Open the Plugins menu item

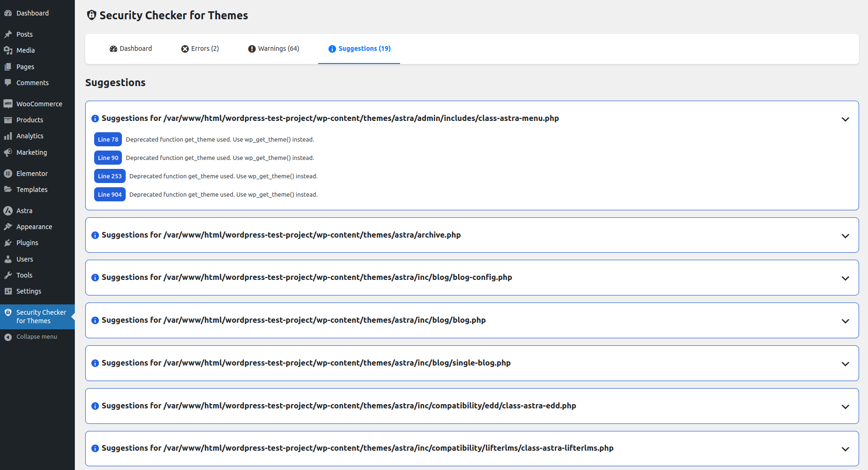tap(37, 243)
